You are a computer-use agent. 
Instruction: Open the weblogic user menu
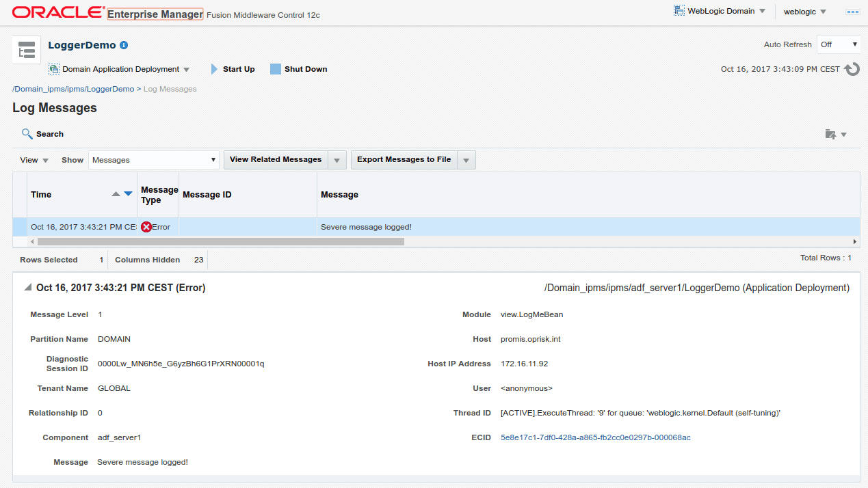pos(804,11)
